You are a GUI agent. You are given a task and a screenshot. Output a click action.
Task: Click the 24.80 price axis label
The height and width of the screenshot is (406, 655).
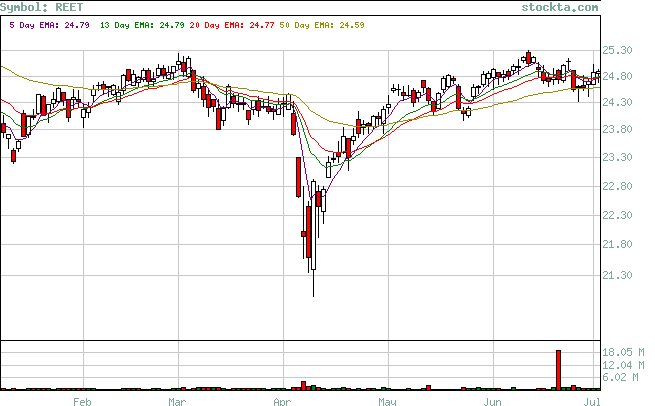[x=617, y=76]
